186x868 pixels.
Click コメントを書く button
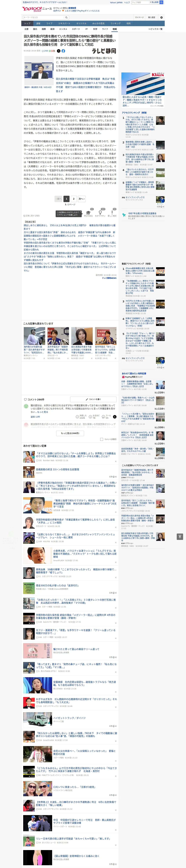[x=93, y=399]
